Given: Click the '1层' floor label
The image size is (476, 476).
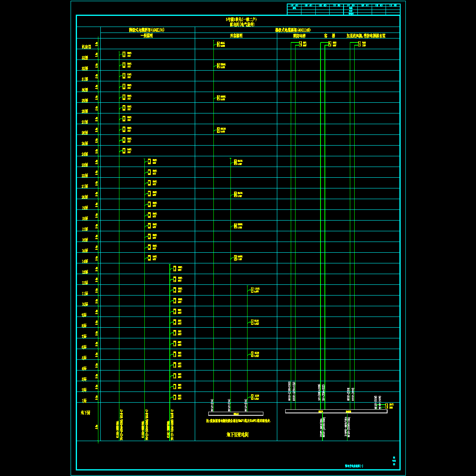Looking at the screenshot, I should point(84,400).
